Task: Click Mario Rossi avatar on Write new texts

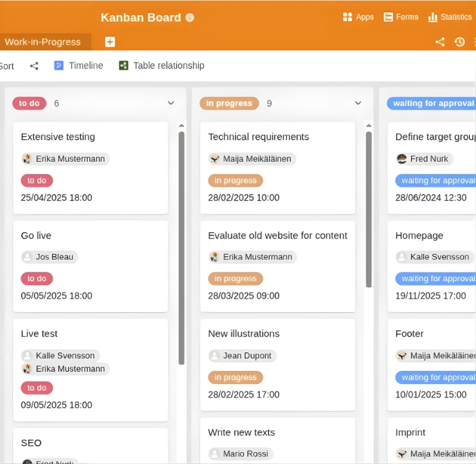Action: pos(214,454)
